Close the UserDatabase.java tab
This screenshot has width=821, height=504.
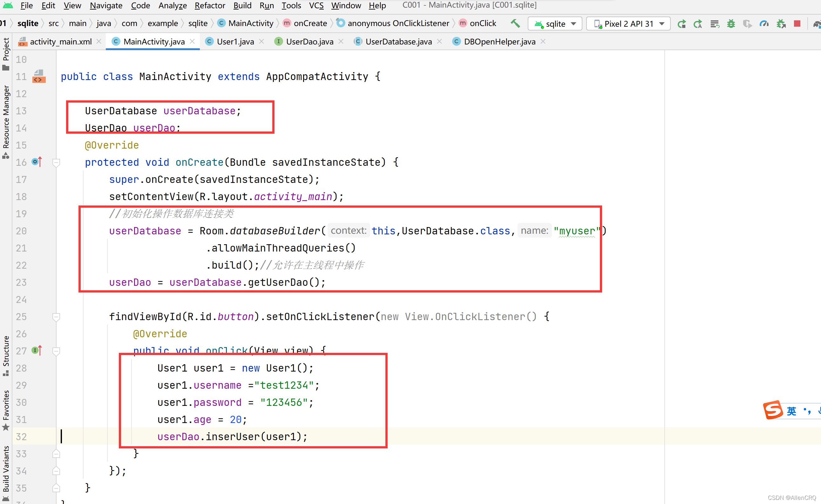tap(439, 41)
